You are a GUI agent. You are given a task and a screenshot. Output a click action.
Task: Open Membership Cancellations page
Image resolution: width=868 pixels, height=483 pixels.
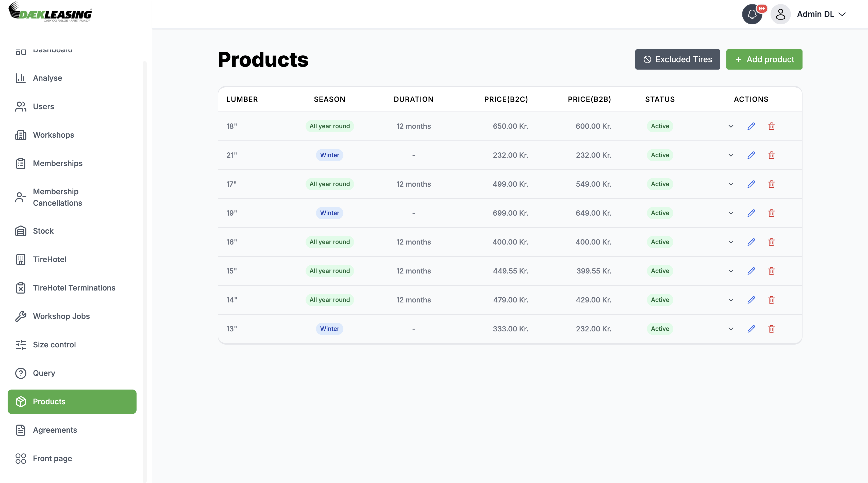point(72,197)
